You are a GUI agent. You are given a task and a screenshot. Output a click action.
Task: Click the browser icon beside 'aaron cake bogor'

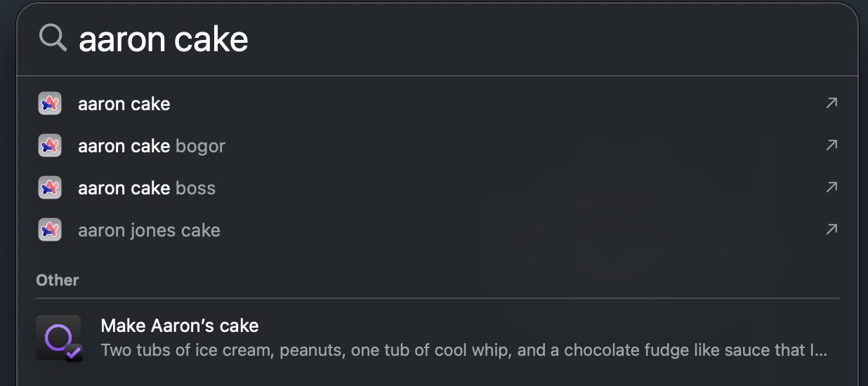(49, 146)
